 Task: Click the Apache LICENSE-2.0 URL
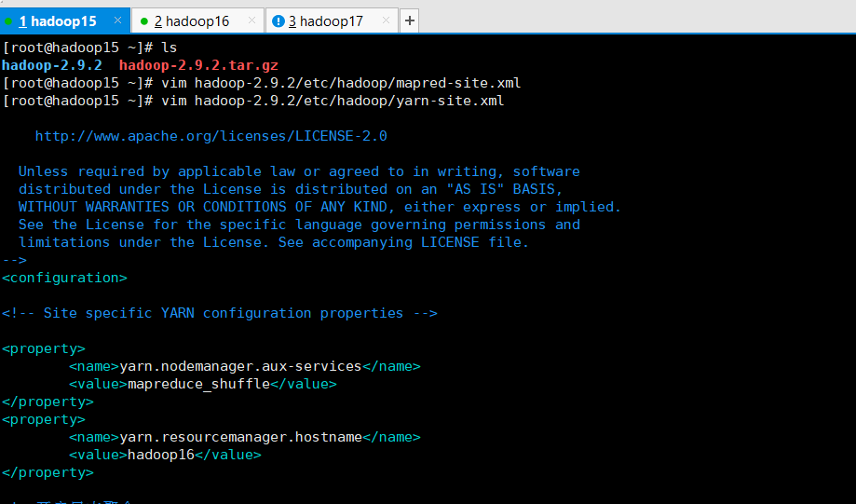pos(211,136)
